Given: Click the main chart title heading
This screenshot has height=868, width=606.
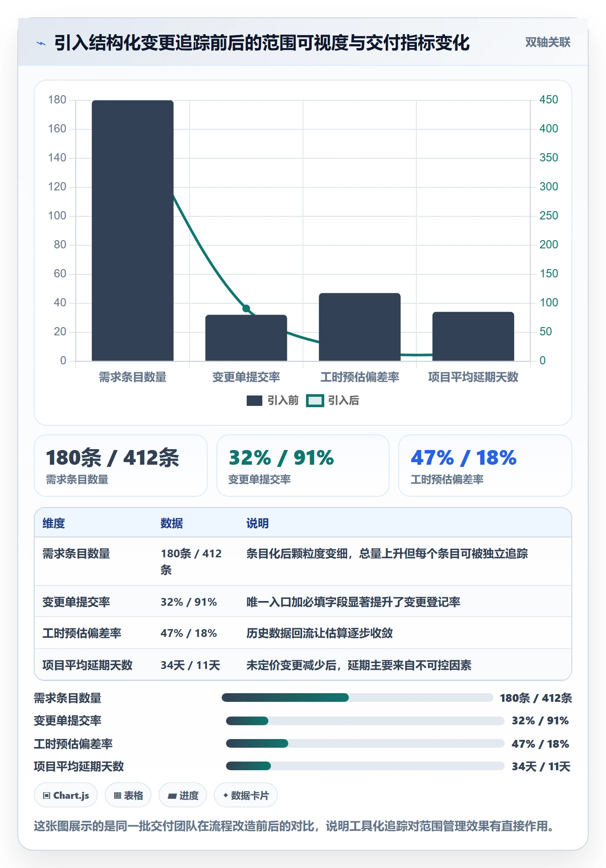Looking at the screenshot, I should pos(262,43).
